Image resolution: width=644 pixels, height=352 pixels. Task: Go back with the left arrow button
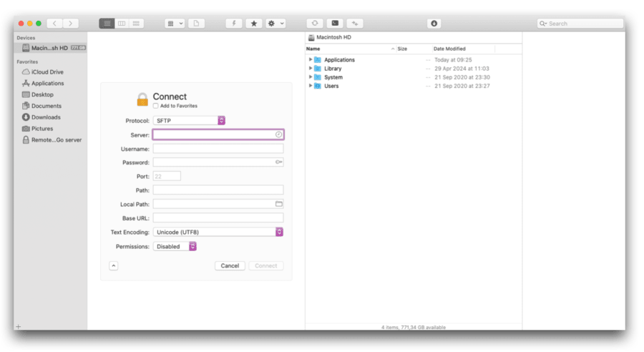(54, 24)
